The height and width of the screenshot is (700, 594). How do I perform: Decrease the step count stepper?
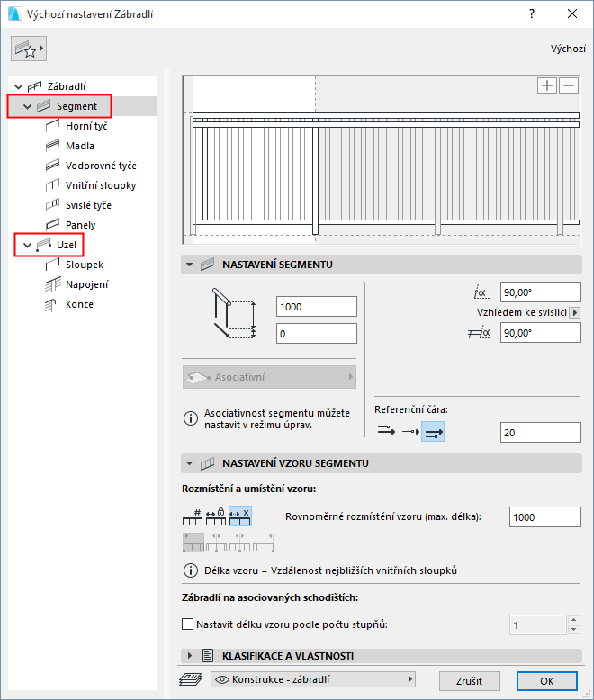[574, 630]
